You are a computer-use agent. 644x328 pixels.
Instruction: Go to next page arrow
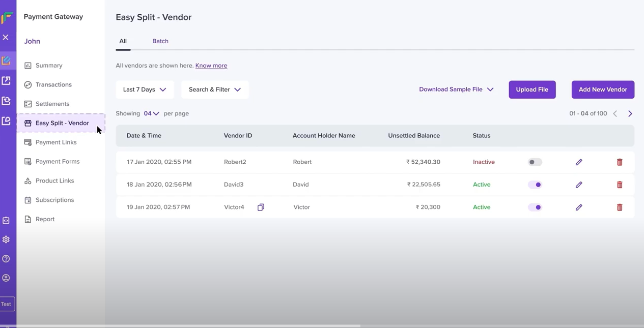pos(630,114)
